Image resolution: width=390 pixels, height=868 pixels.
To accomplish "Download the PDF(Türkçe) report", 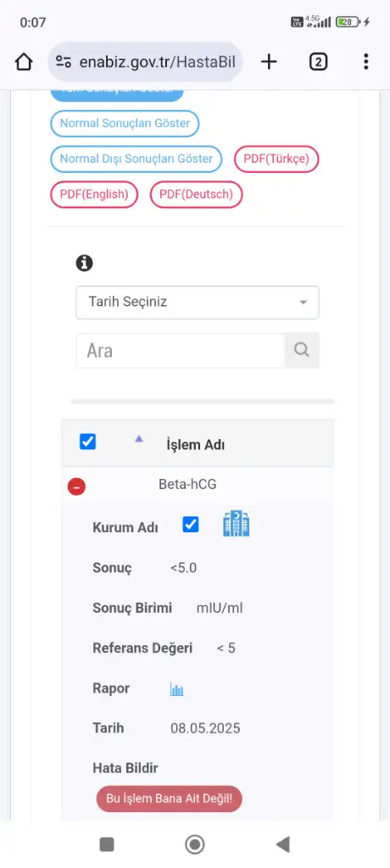I will [x=276, y=159].
